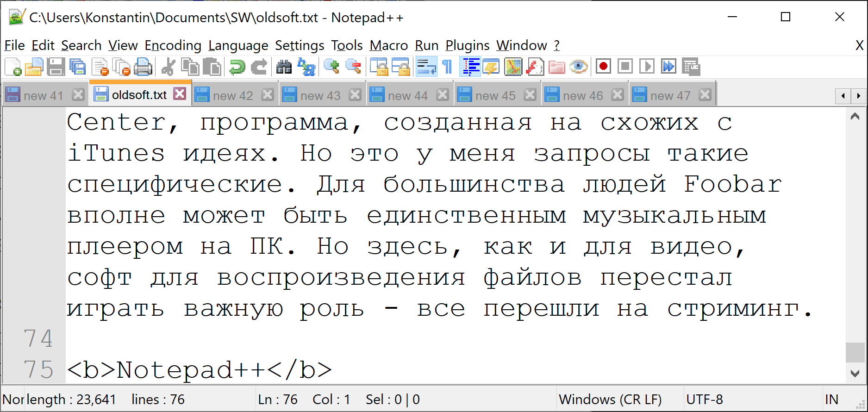Open the Tools menu
This screenshot has height=412, width=868.
pyautogui.click(x=347, y=45)
